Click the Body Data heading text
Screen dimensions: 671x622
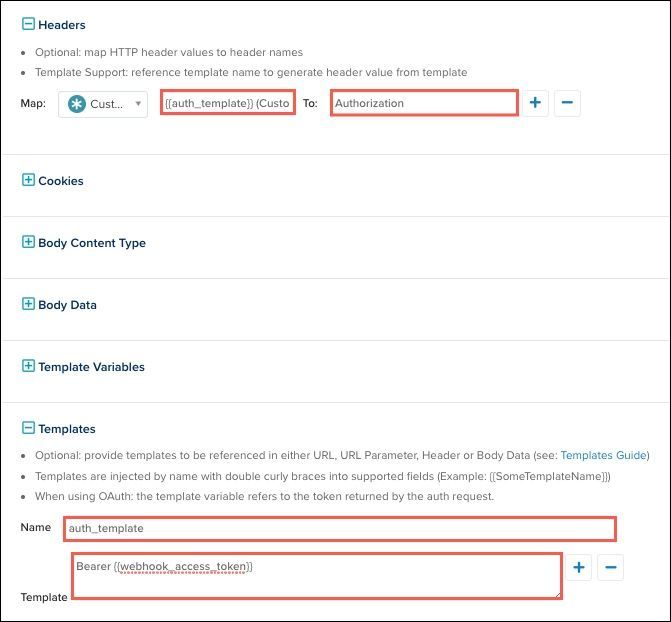click(x=67, y=305)
